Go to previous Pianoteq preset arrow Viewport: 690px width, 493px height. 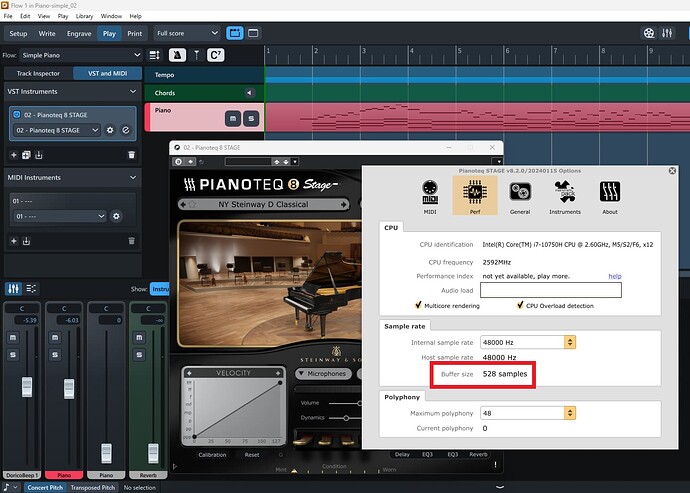pos(183,204)
